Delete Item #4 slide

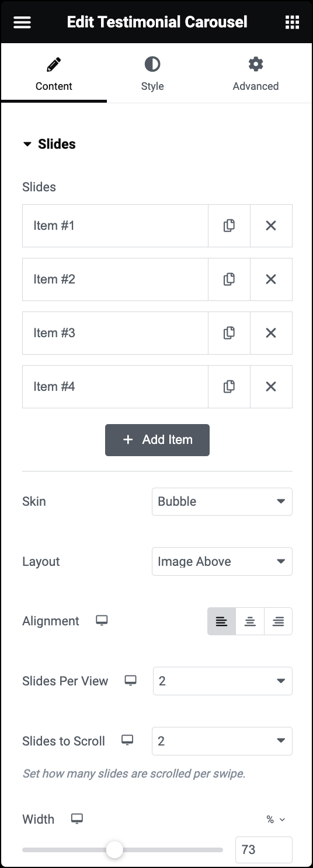tap(271, 387)
